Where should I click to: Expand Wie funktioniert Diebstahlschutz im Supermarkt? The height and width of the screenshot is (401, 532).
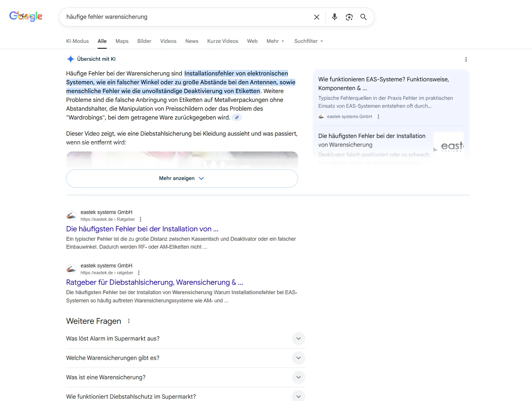click(x=299, y=396)
